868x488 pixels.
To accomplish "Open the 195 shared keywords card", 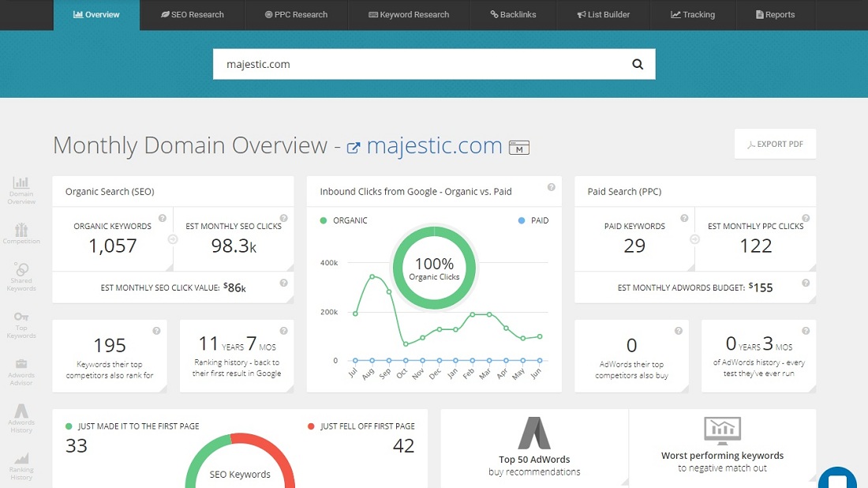I will click(x=110, y=356).
